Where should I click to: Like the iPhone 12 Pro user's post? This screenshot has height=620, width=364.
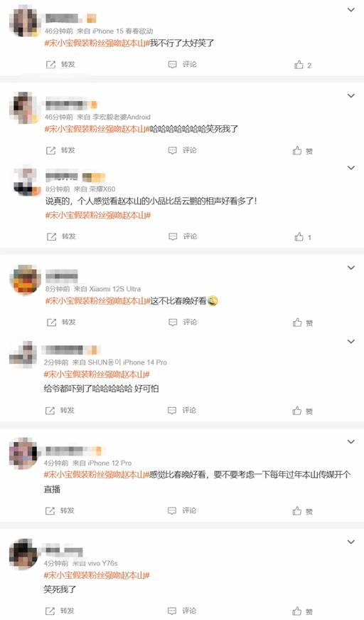(303, 511)
